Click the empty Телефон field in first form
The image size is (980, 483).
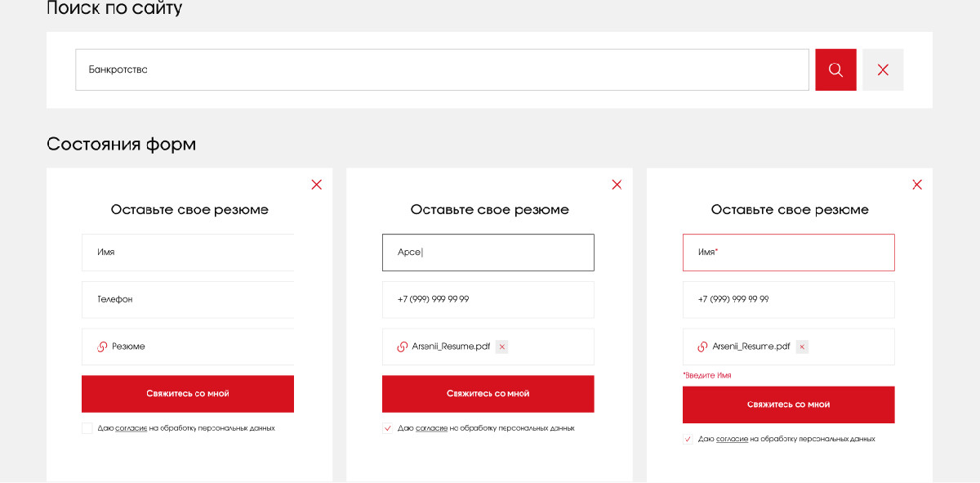coord(188,299)
